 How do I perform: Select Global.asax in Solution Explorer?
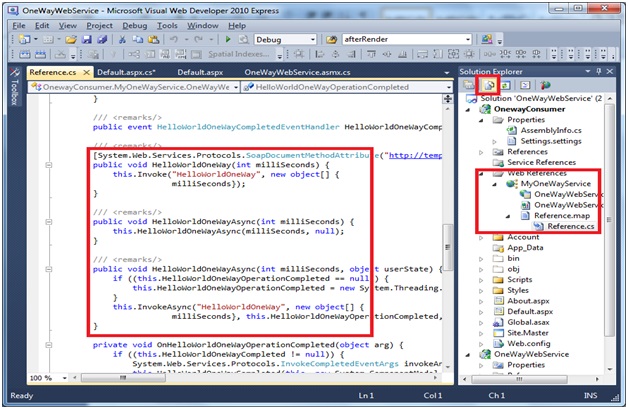tap(528, 322)
